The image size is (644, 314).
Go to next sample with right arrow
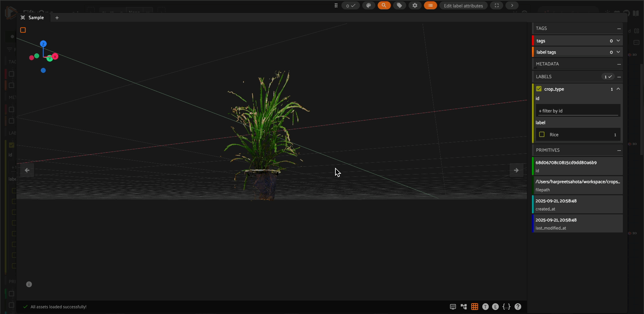516,170
